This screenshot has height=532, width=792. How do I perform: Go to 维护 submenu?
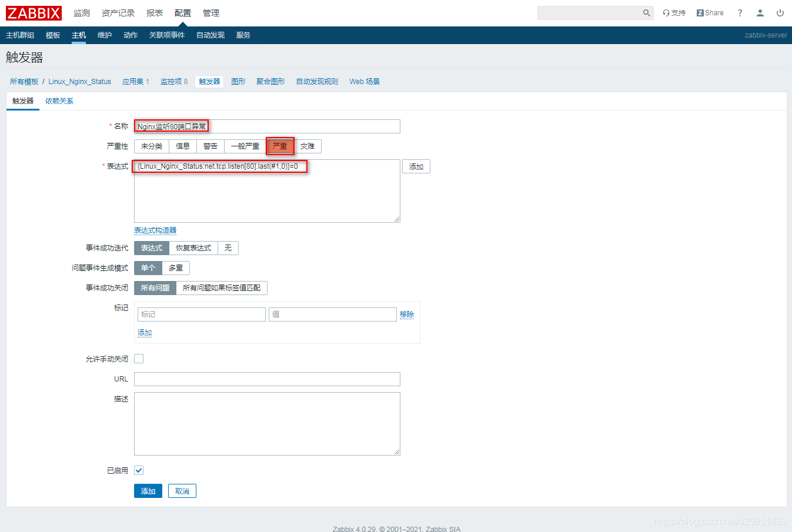105,35
